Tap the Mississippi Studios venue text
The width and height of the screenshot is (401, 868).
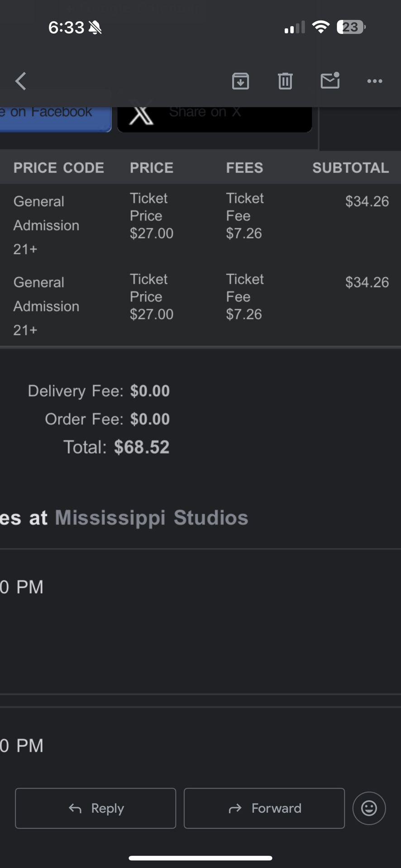coord(151,518)
